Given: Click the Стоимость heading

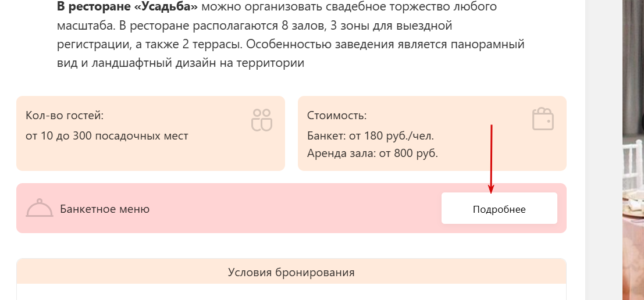Looking at the screenshot, I should (337, 116).
